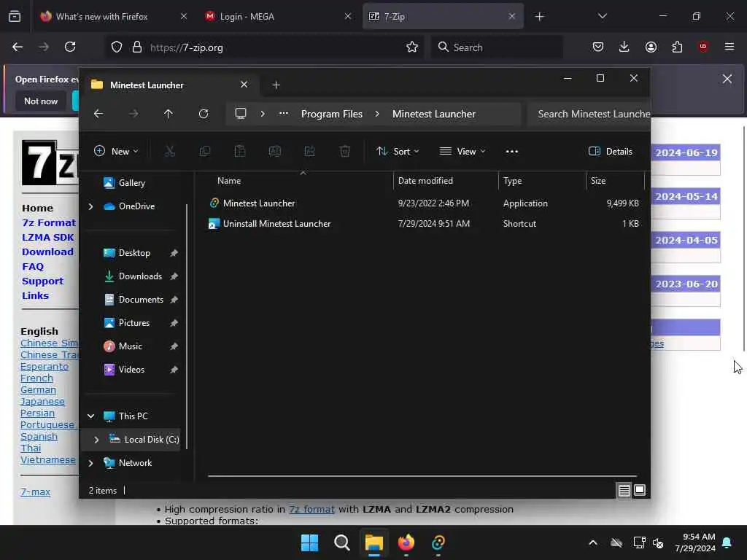
Task: Click Program Files in breadcrumb path
Action: 332,114
